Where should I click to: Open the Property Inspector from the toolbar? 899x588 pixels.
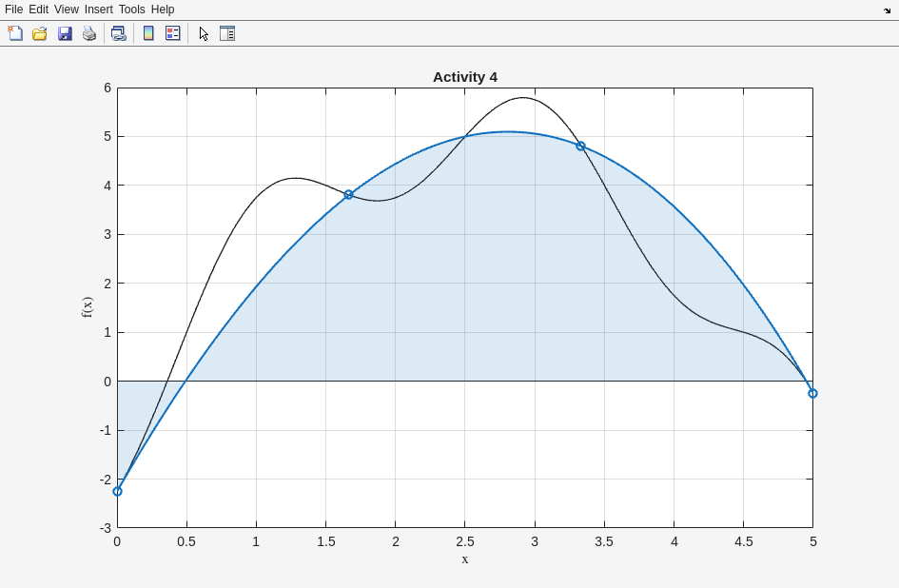[227, 33]
